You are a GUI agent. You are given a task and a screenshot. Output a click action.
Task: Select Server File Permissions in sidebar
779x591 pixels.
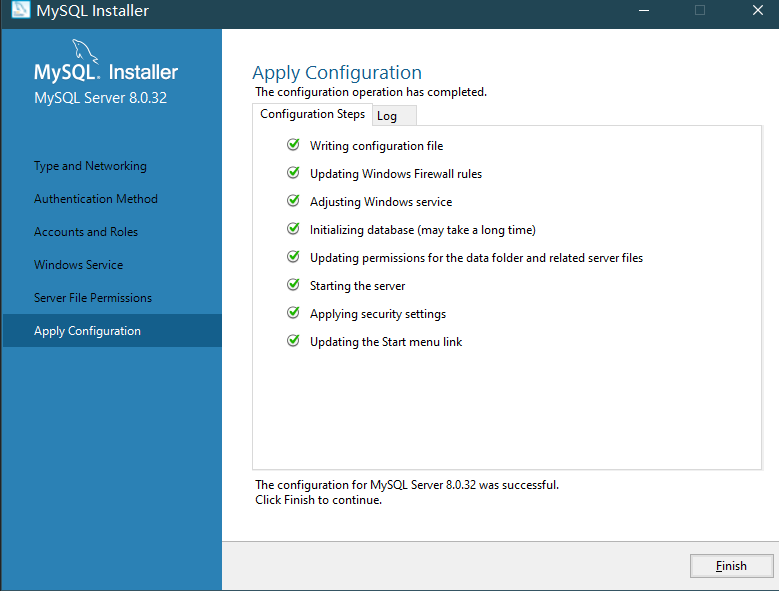93,298
